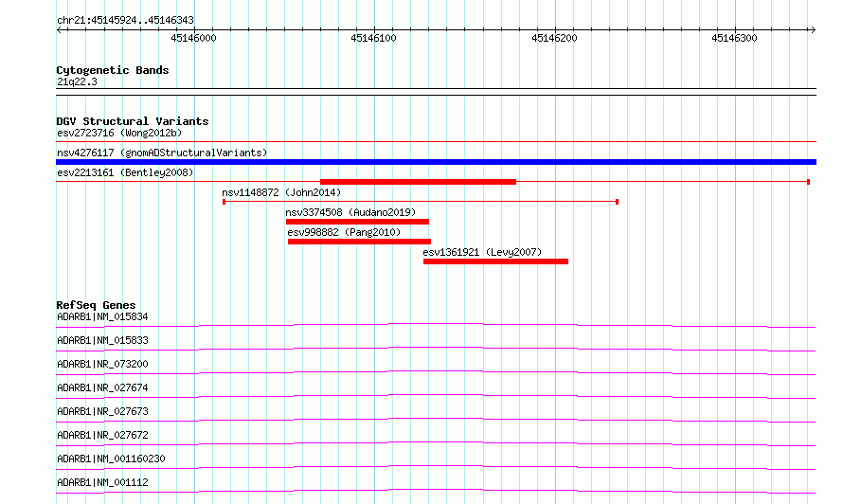The image size is (843, 504).
Task: Open transcript ADARB1|NM_001160230
Action: pos(111,459)
